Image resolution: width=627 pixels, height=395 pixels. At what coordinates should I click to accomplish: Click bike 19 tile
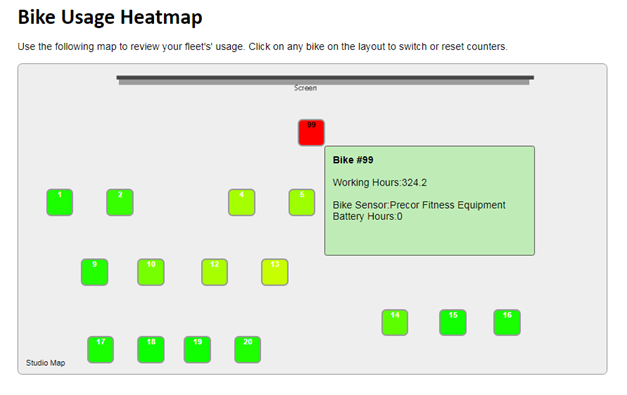coord(197,349)
